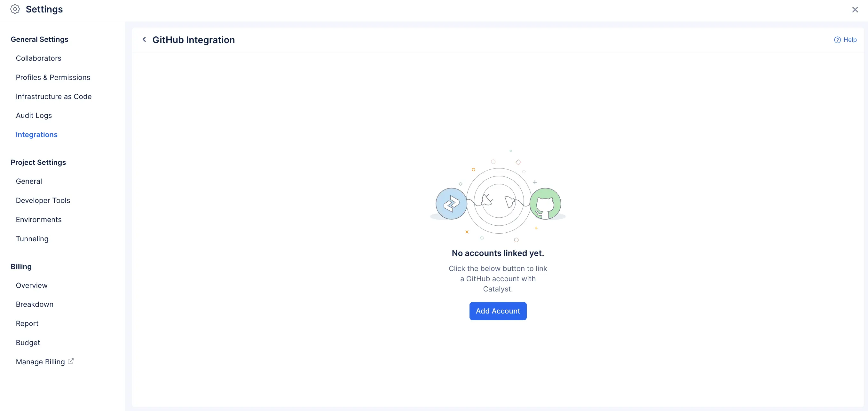Open Audit Logs
Screen dimensions: 868x411
click(x=34, y=115)
